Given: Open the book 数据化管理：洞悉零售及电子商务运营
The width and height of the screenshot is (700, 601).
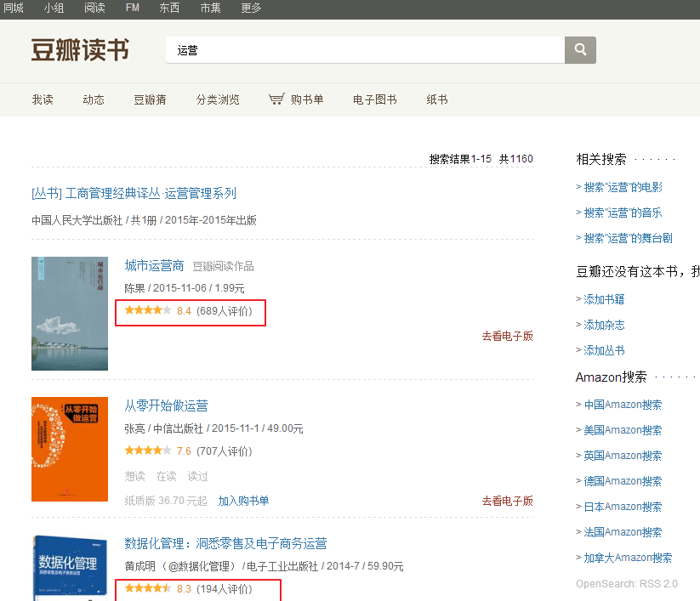Looking at the screenshot, I should (x=226, y=543).
